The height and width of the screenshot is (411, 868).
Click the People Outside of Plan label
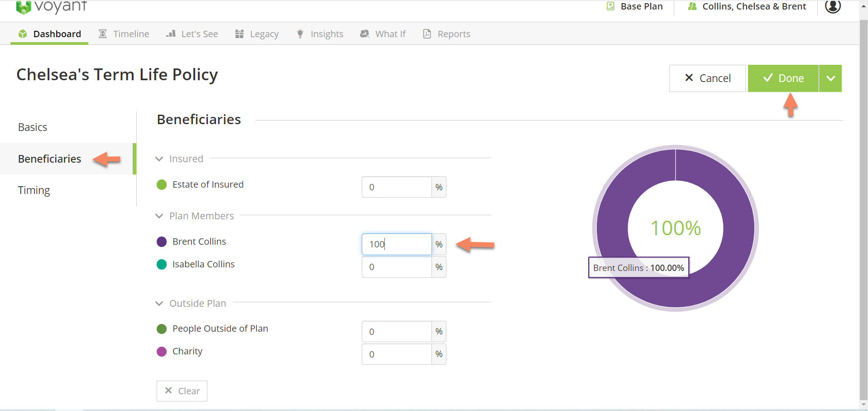(x=220, y=329)
